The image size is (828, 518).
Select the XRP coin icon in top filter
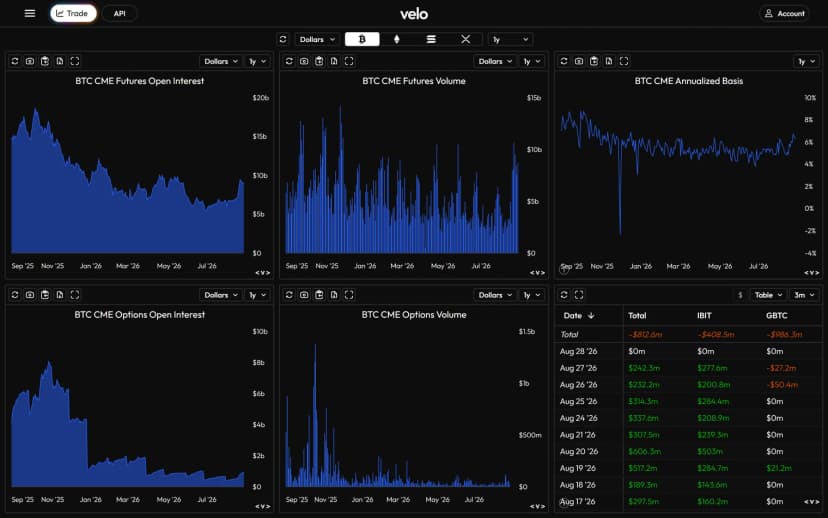tap(465, 39)
